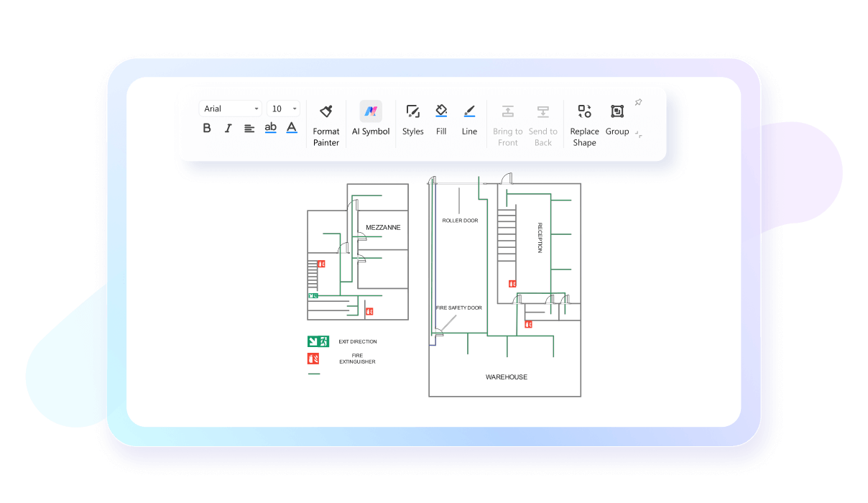Image resolution: width=868 pixels, height=503 pixels.
Task: Select the green exit direction legend symbol
Action: pyautogui.click(x=318, y=341)
